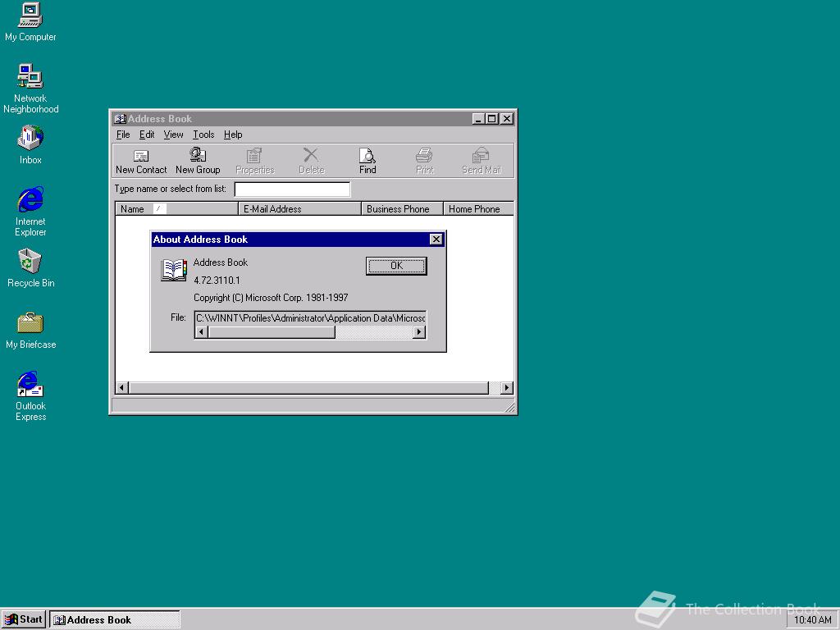
Task: Sort by Home Phone column header
Action: point(478,209)
